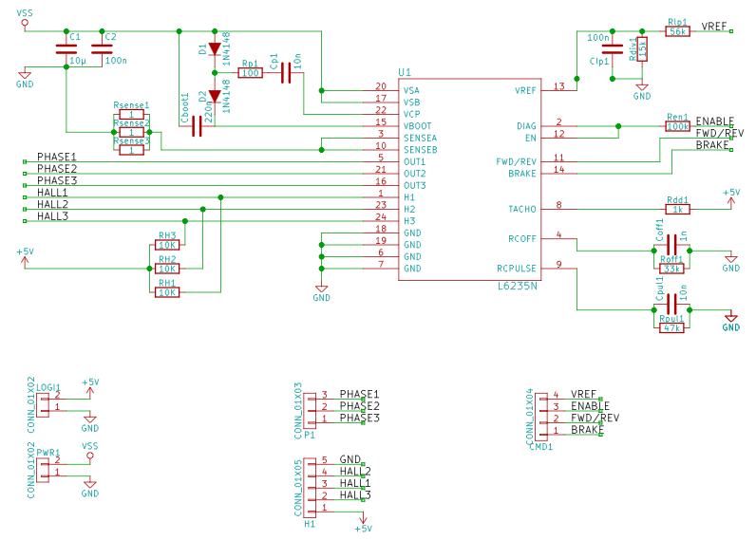The height and width of the screenshot is (540, 756).
Task: Click VREF label on CMD1 pin 4
Action: point(583,394)
